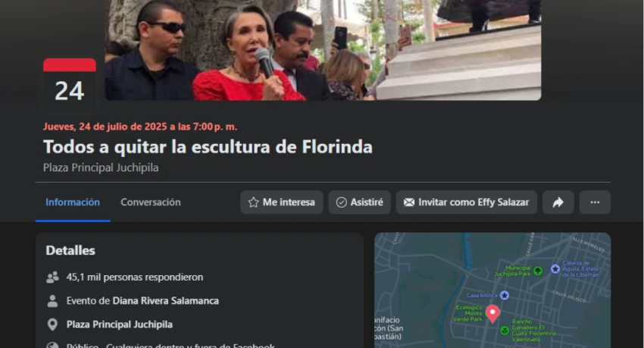
Task: Select the Información tab
Action: click(73, 202)
